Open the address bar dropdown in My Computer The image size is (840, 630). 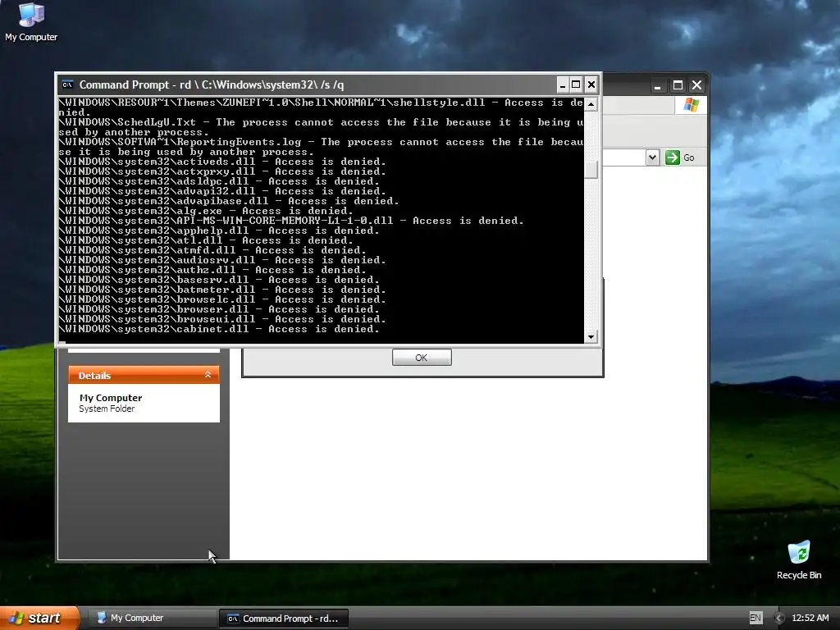point(652,157)
